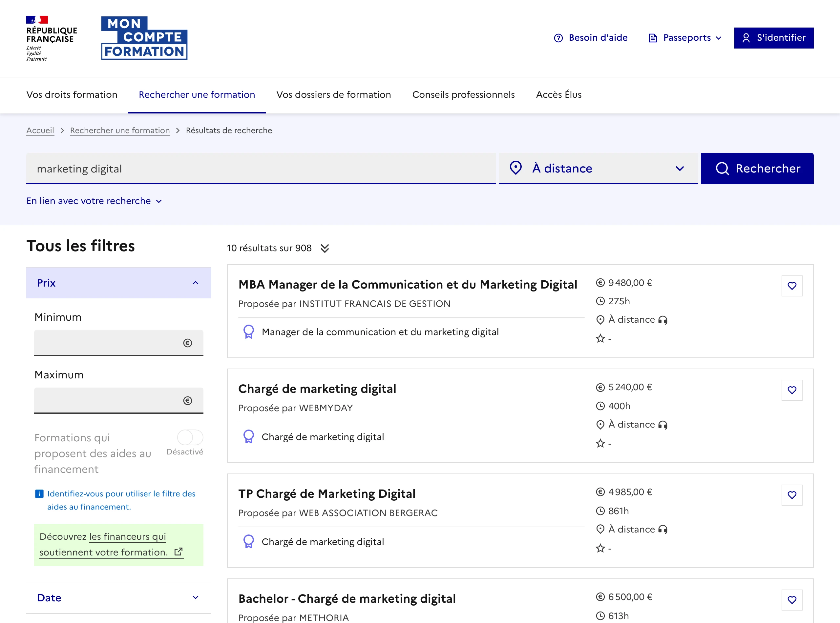Image resolution: width=840 pixels, height=623 pixels.
Task: Click the blue info icon near Identifiez-vous
Action: tap(39, 494)
